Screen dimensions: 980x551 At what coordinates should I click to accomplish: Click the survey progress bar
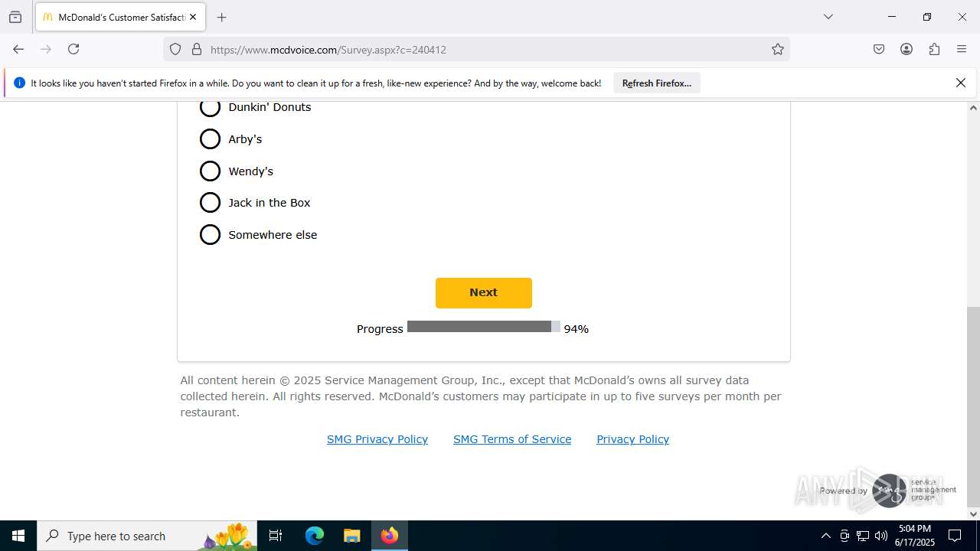pos(484,327)
